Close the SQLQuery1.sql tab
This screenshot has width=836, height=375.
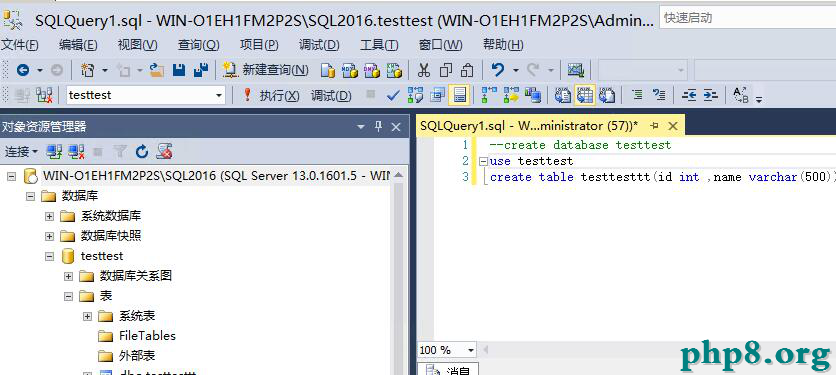673,126
